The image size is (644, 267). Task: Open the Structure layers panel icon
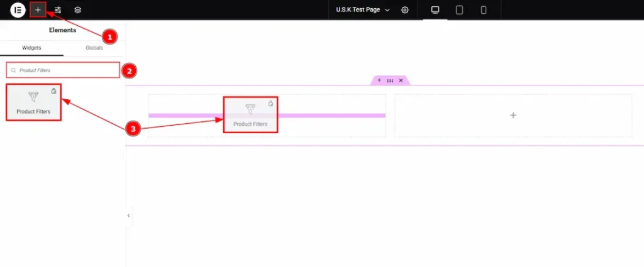[78, 10]
